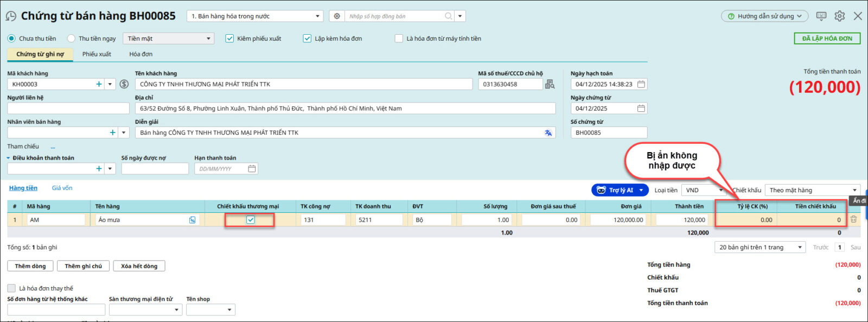The height and width of the screenshot is (322, 868).
Task: Click translate icon in Diễn giải field
Action: click(x=548, y=132)
